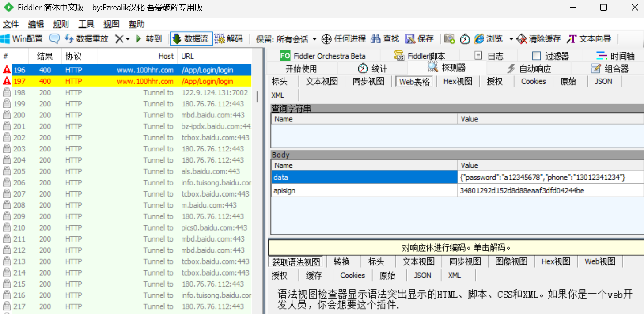Click Clear Cache (清除缓存) button

point(539,39)
